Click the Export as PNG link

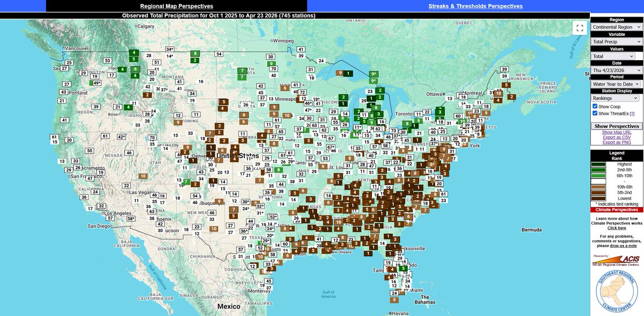[617, 142]
